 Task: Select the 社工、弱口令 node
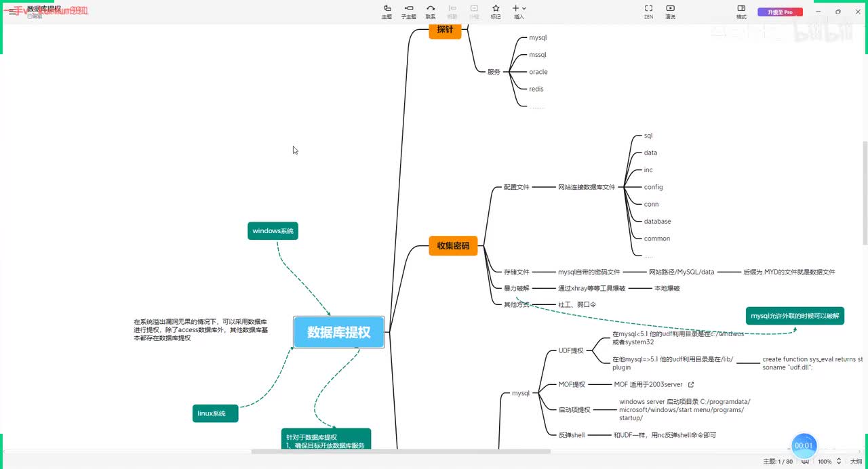click(x=577, y=305)
